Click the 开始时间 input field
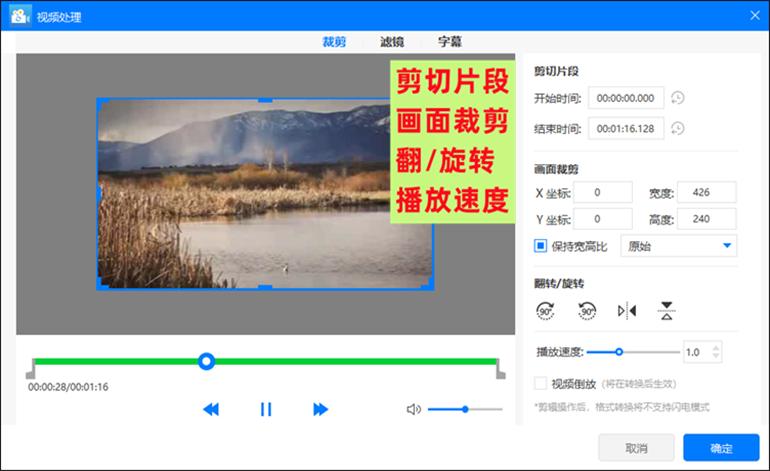 626,98
